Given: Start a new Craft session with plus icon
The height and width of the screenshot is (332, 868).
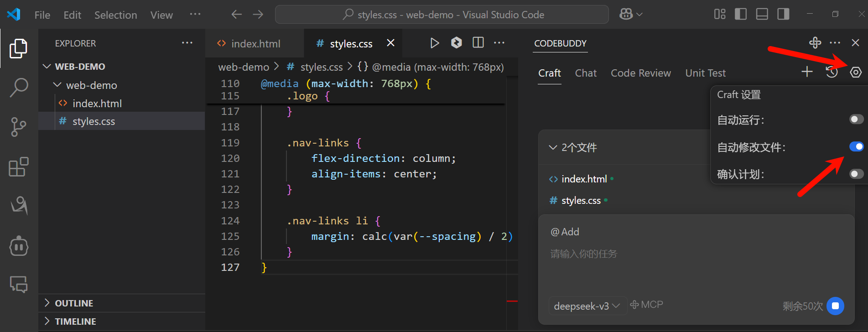Looking at the screenshot, I should coord(807,72).
